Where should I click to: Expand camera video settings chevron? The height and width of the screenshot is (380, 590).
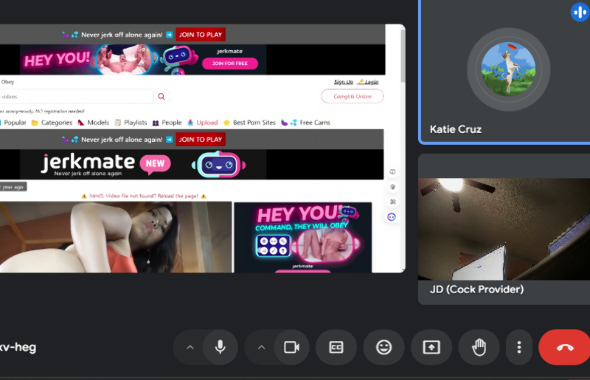coord(262,347)
